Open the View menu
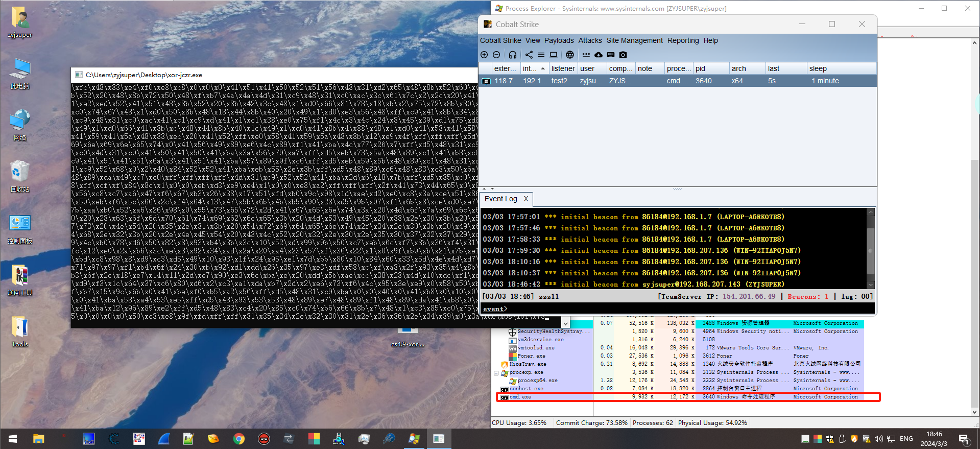 533,40
